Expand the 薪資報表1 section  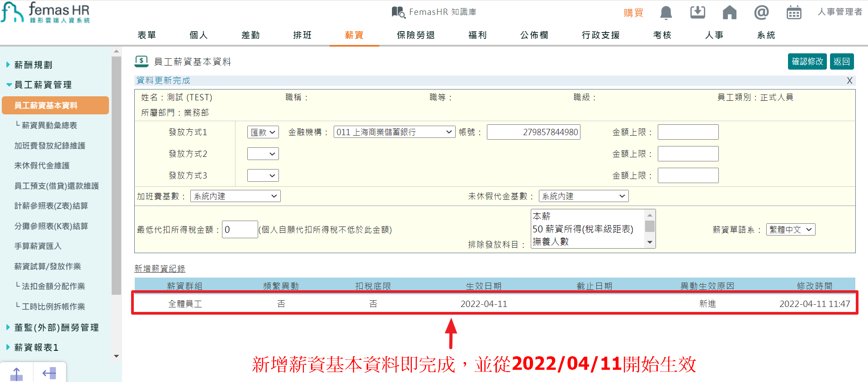pyautogui.click(x=36, y=347)
